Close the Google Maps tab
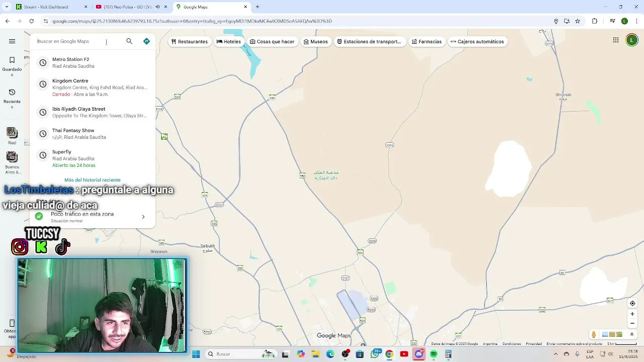Screen dimensions: 644x362 click(246, 7)
